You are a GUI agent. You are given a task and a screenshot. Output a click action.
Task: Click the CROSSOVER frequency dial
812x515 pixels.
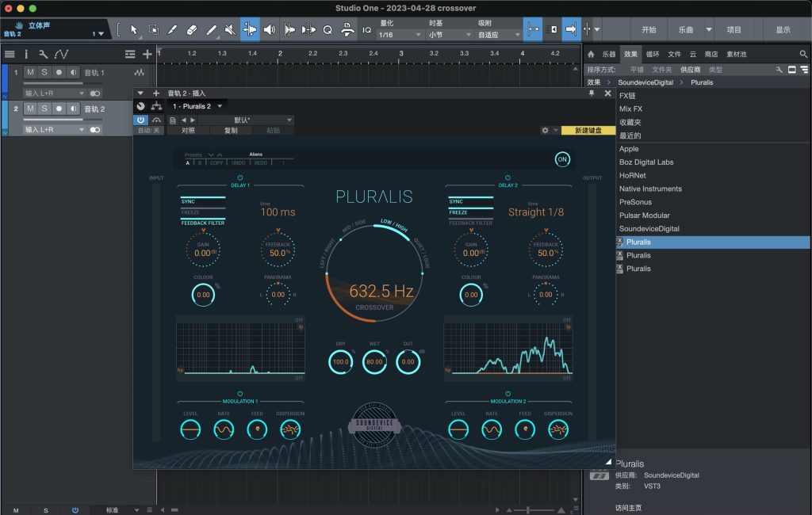click(374, 273)
